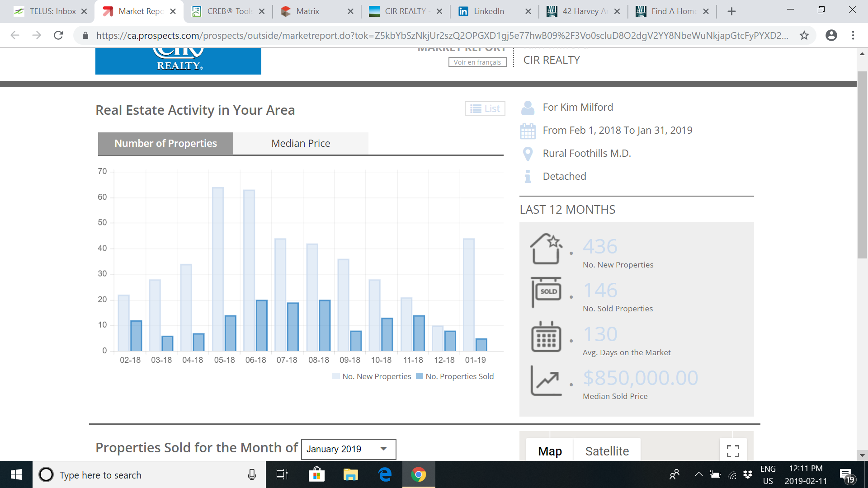Open Microsoft Store from taskbar

click(x=316, y=474)
